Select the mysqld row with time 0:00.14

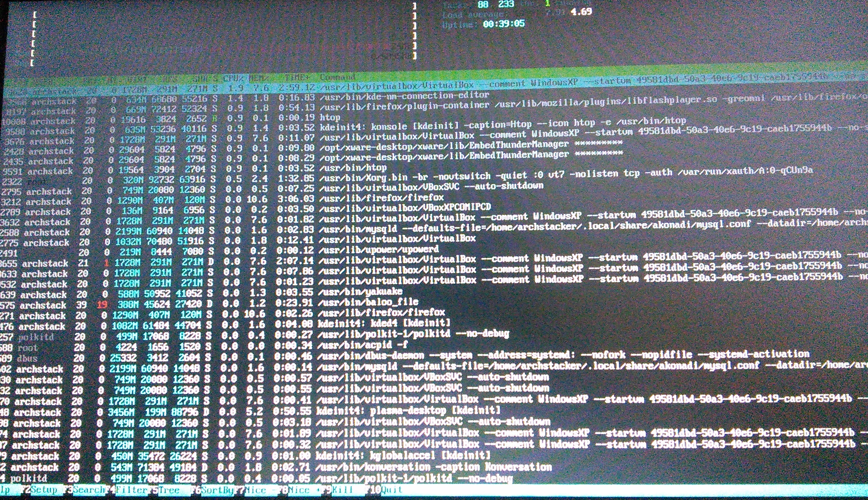pos(434,367)
